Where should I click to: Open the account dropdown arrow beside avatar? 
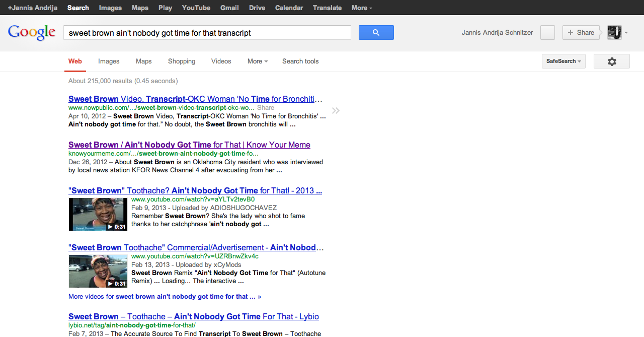626,33
